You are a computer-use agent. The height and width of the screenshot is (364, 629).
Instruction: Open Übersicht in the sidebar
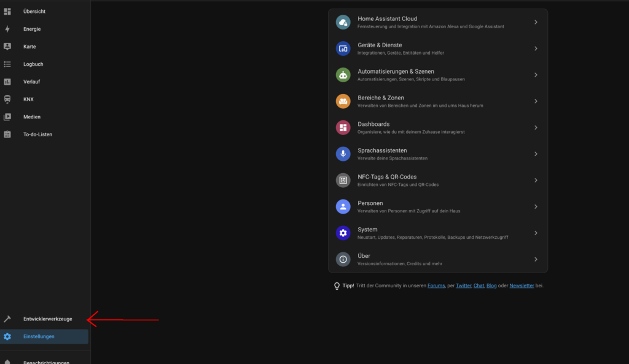click(44, 12)
